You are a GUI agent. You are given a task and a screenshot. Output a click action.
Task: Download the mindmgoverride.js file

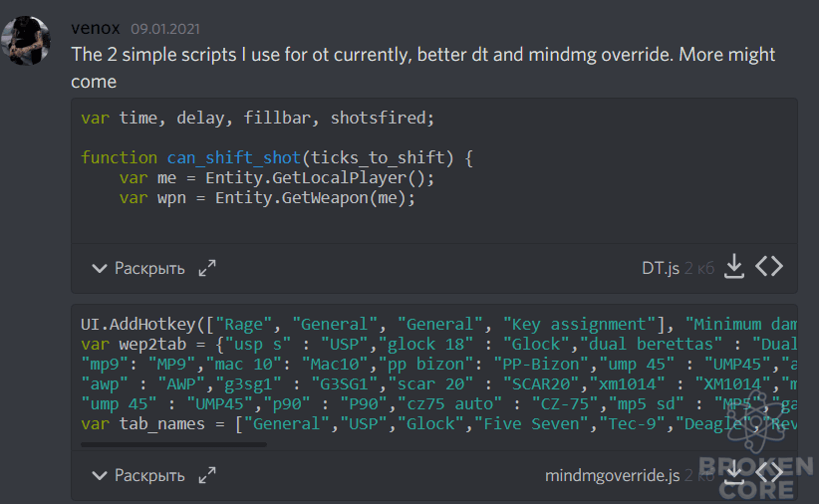click(734, 473)
